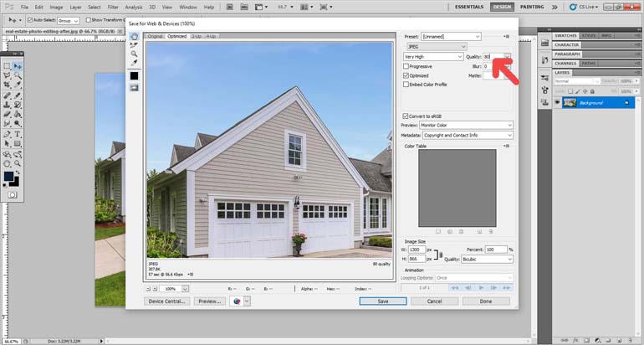Select the Pen tool in Photoshop toolbox
The width and height of the screenshot is (644, 345).
point(7,134)
